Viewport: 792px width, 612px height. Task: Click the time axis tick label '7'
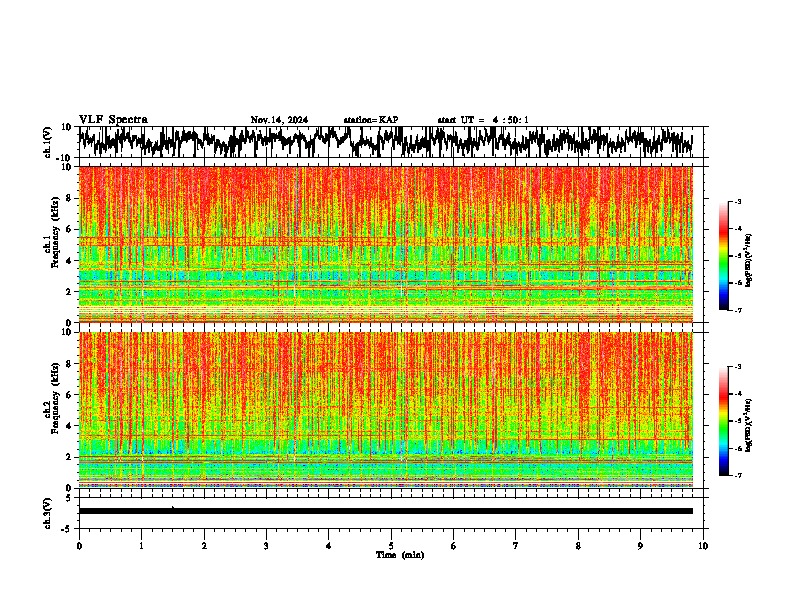click(516, 546)
